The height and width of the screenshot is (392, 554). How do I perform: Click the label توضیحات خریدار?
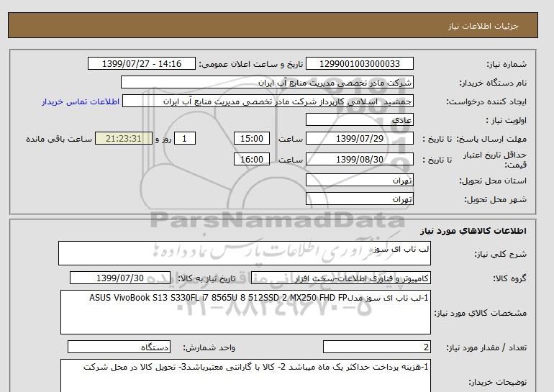(x=497, y=382)
